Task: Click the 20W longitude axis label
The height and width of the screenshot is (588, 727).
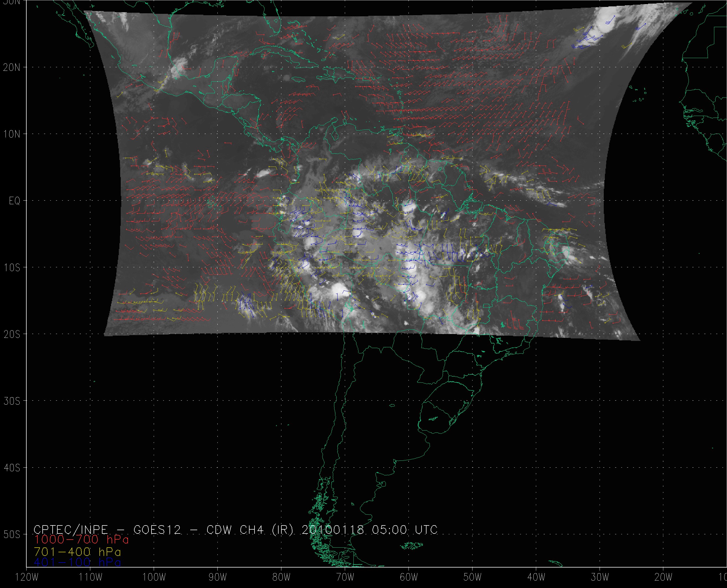Action: point(663,577)
